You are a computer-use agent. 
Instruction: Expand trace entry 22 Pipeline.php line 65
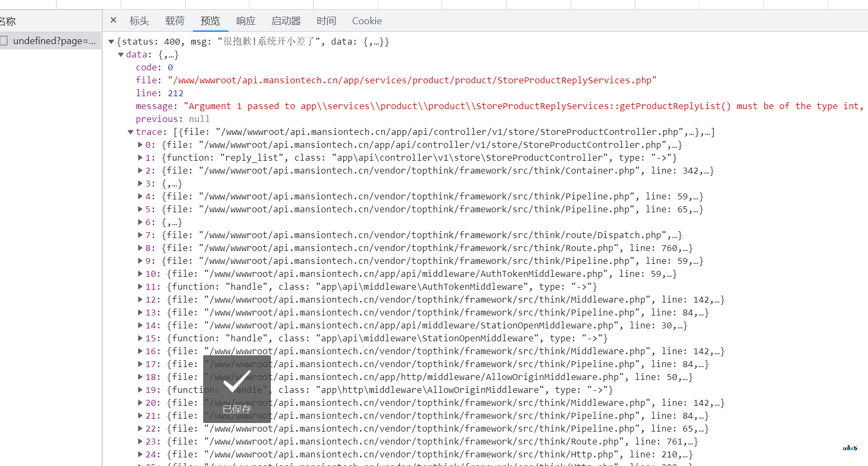[140, 428]
